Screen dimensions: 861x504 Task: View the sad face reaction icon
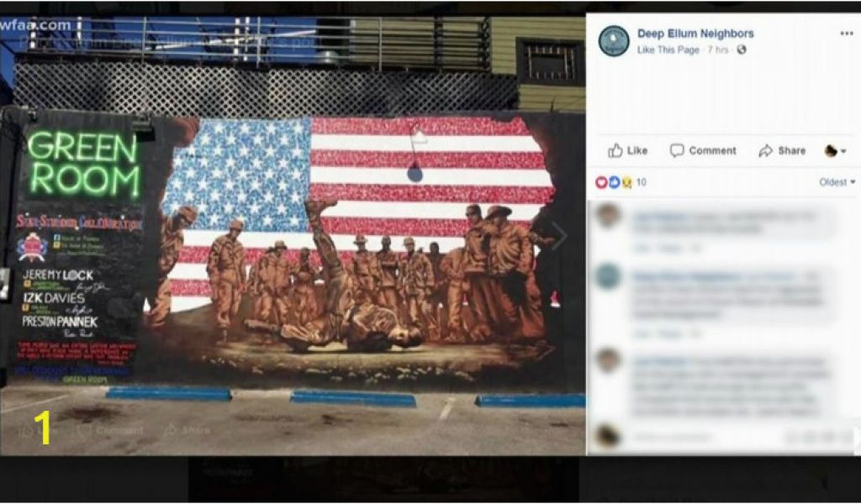point(626,182)
